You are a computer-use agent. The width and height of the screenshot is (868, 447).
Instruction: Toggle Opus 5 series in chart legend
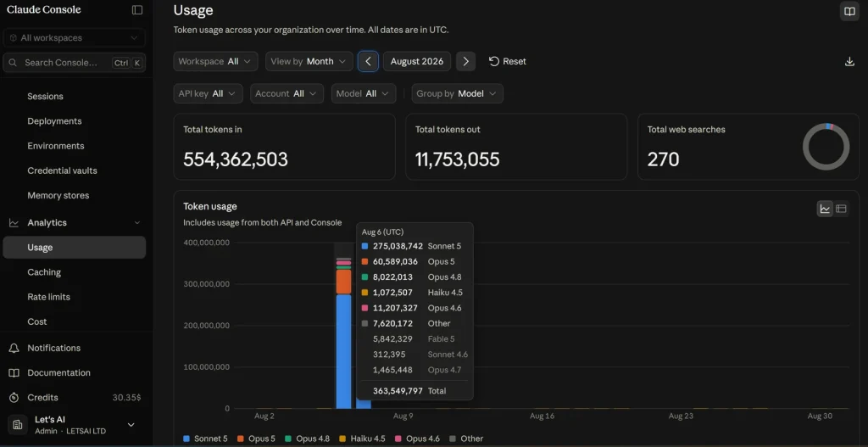point(256,439)
